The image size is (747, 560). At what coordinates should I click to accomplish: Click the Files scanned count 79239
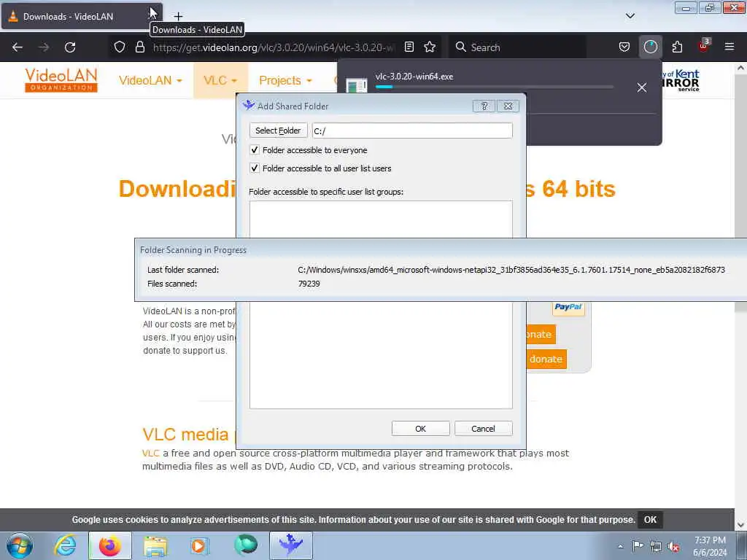point(309,284)
